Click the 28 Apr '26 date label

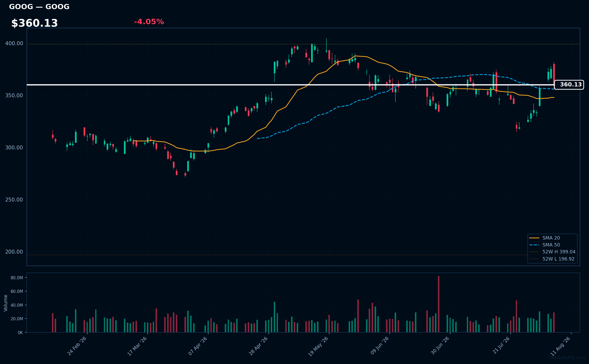[x=258, y=346]
